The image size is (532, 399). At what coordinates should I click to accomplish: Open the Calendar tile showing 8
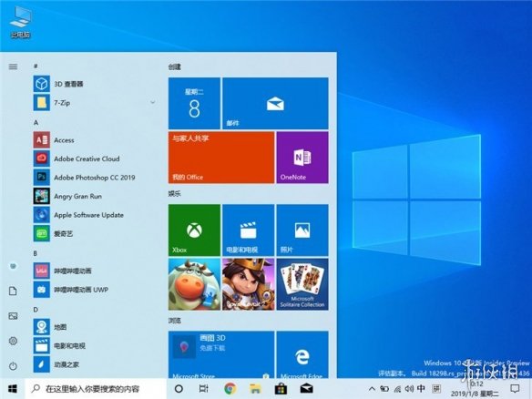click(x=194, y=103)
